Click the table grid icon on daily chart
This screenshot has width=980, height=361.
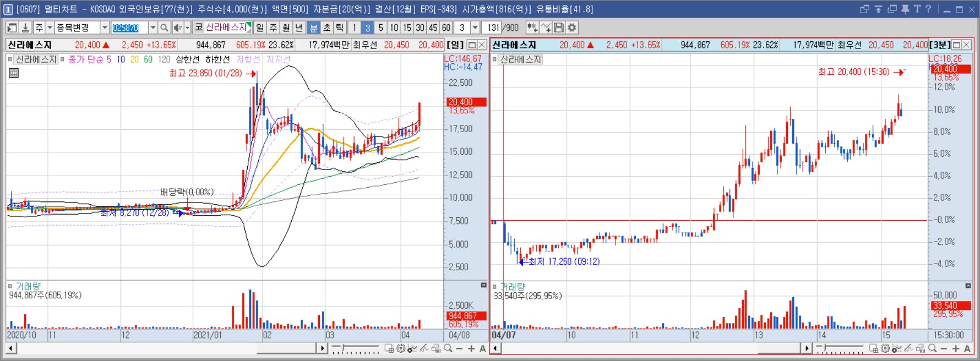(x=14, y=73)
